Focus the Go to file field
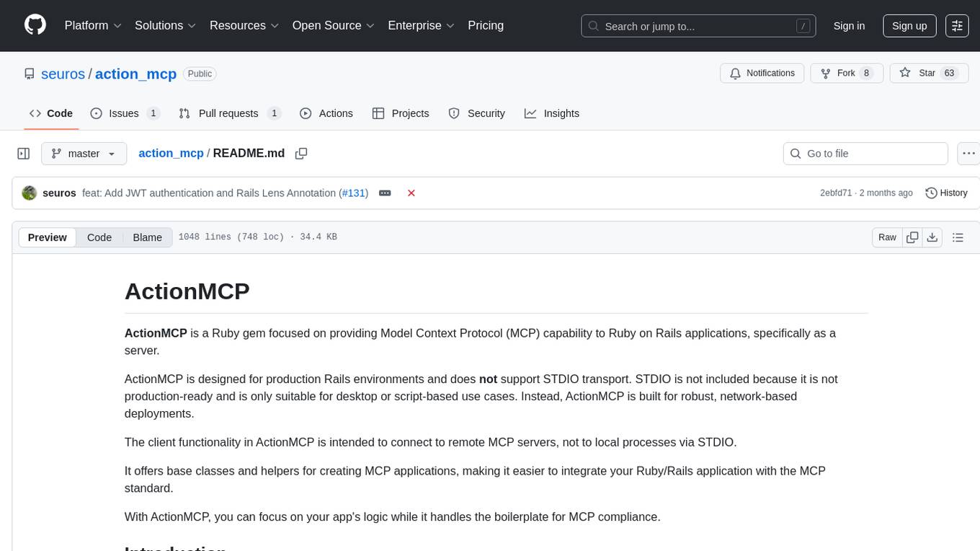The width and height of the screenshot is (980, 551). coord(865,154)
